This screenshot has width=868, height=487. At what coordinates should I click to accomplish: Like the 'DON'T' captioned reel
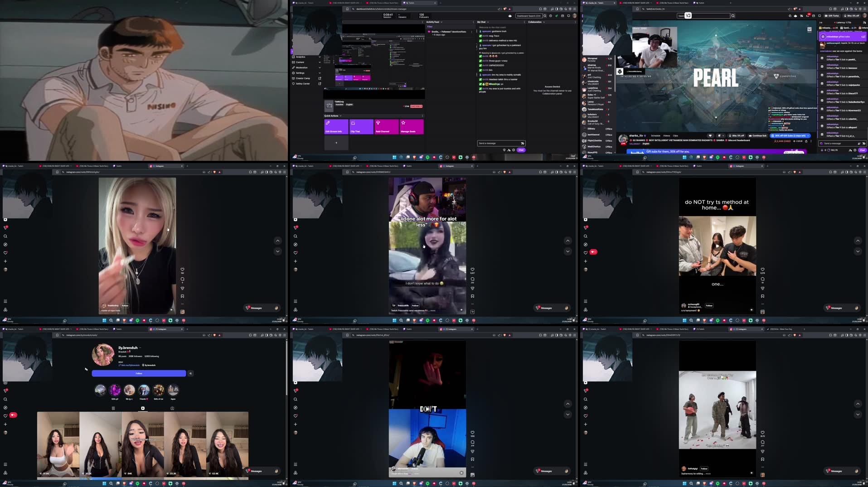point(472,433)
